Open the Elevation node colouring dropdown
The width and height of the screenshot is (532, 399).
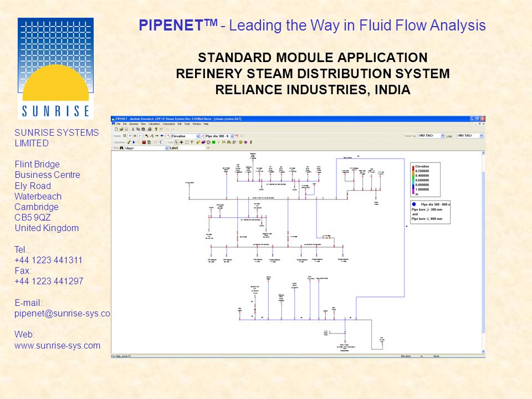[198, 136]
